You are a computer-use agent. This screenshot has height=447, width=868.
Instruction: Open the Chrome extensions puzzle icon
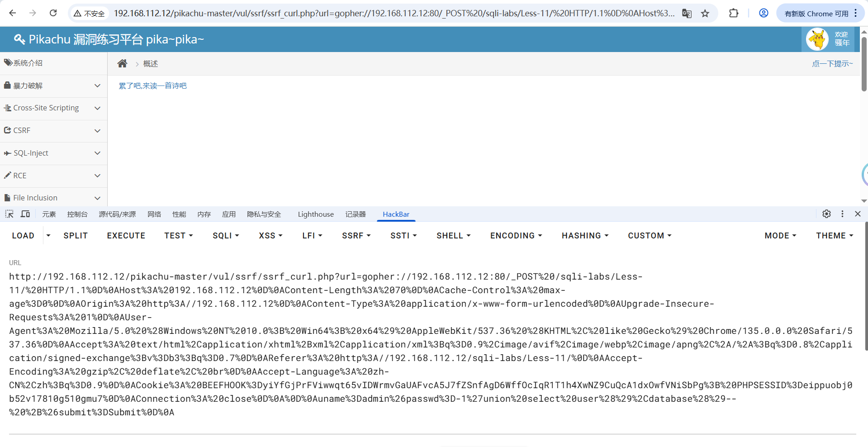734,13
